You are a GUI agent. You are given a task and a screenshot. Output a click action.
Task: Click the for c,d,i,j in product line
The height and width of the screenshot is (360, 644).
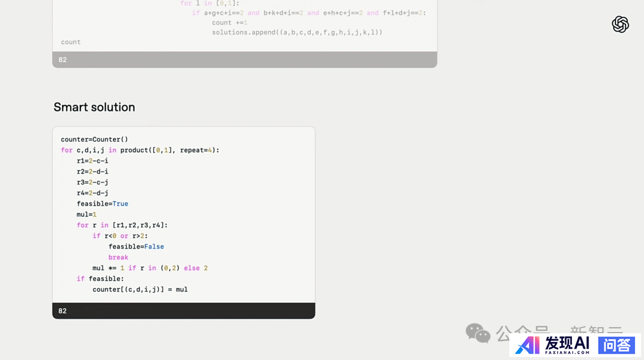click(x=140, y=150)
